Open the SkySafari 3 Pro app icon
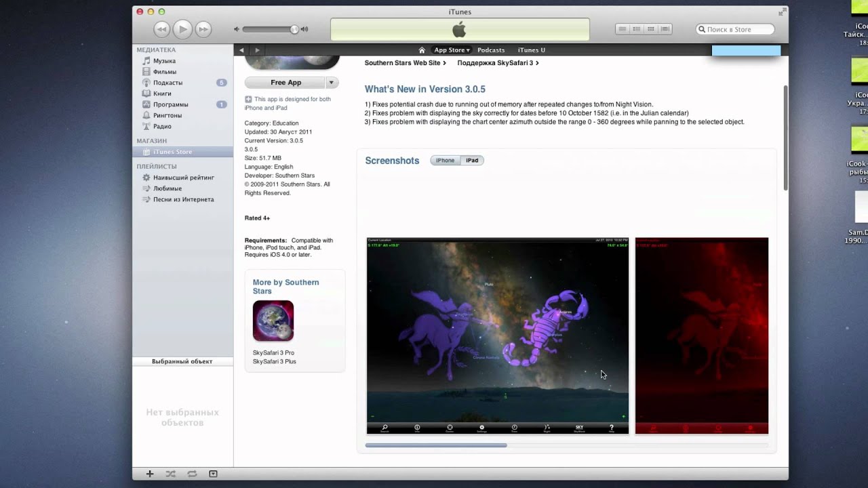This screenshot has width=868, height=488. (273, 321)
